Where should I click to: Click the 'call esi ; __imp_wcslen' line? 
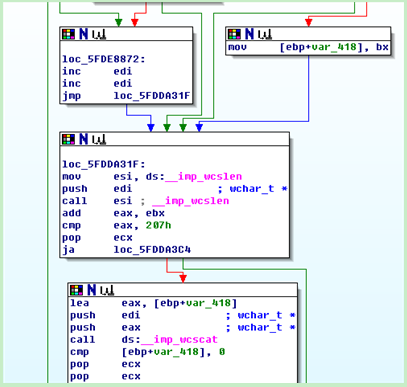(146, 201)
